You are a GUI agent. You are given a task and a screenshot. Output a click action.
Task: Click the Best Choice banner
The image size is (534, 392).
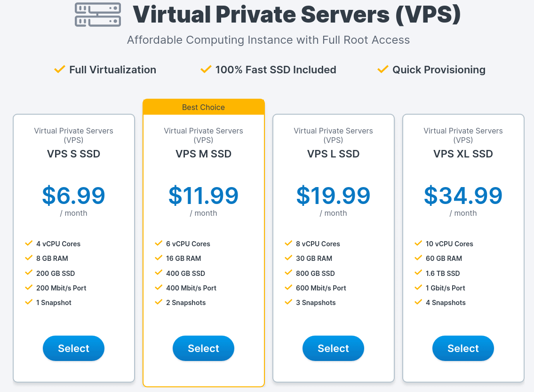click(203, 107)
